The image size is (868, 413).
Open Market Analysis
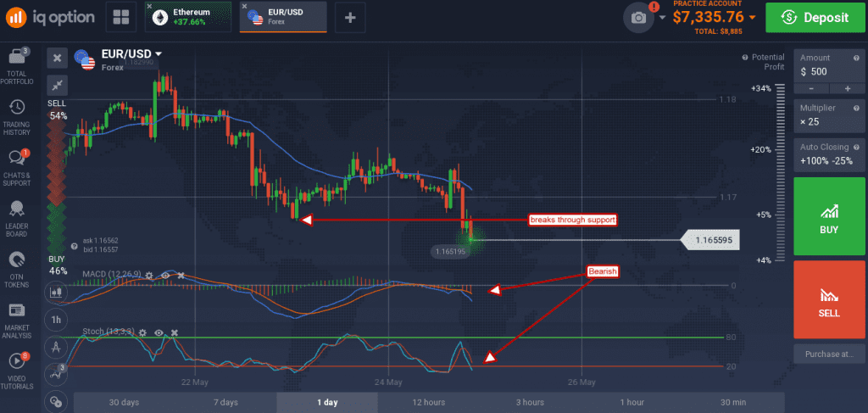[x=17, y=321]
